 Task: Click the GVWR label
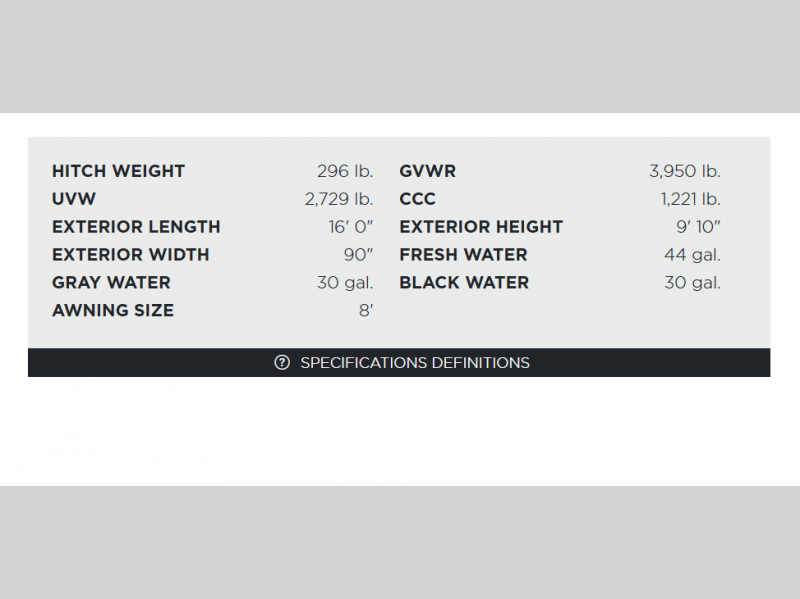point(427,171)
